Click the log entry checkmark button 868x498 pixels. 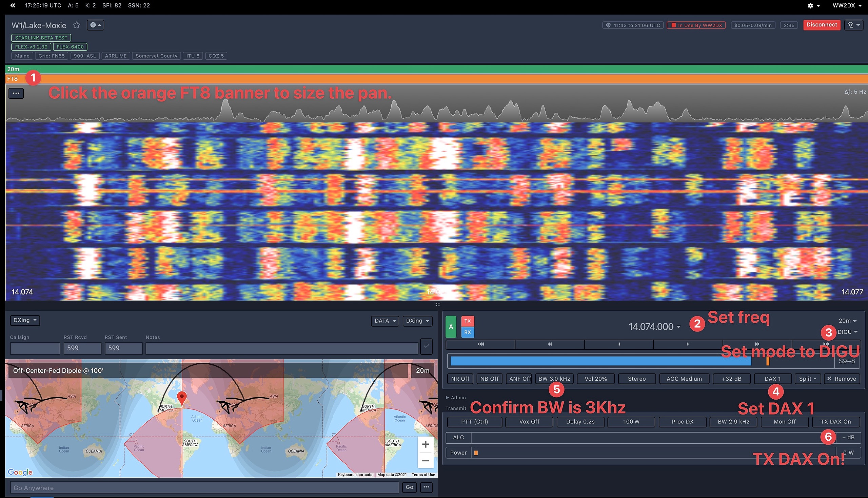tap(426, 346)
